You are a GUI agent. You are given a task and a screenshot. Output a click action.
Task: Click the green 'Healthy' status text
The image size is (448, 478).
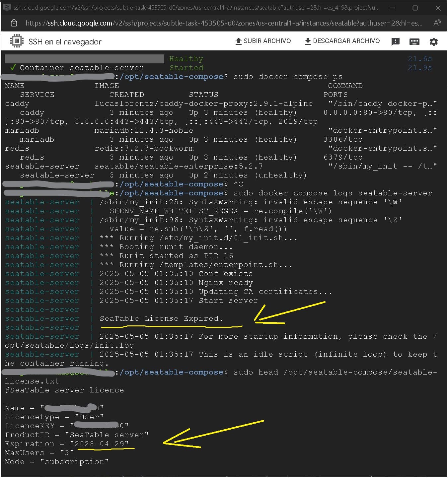[x=186, y=59]
